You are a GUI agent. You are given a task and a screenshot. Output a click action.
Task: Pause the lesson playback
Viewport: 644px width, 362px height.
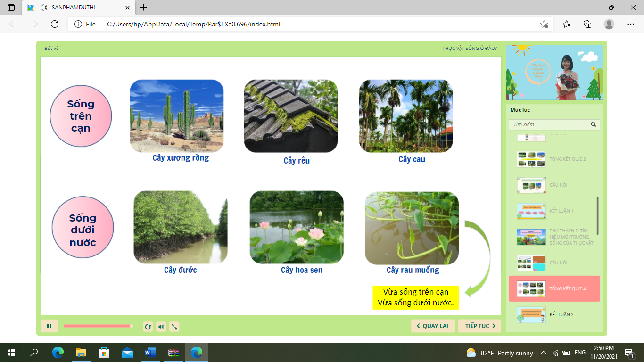tap(49, 326)
